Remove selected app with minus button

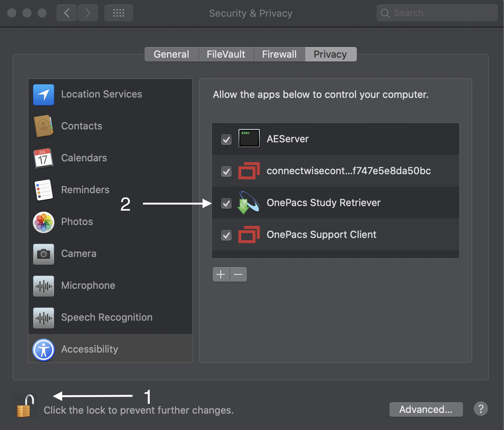(238, 274)
